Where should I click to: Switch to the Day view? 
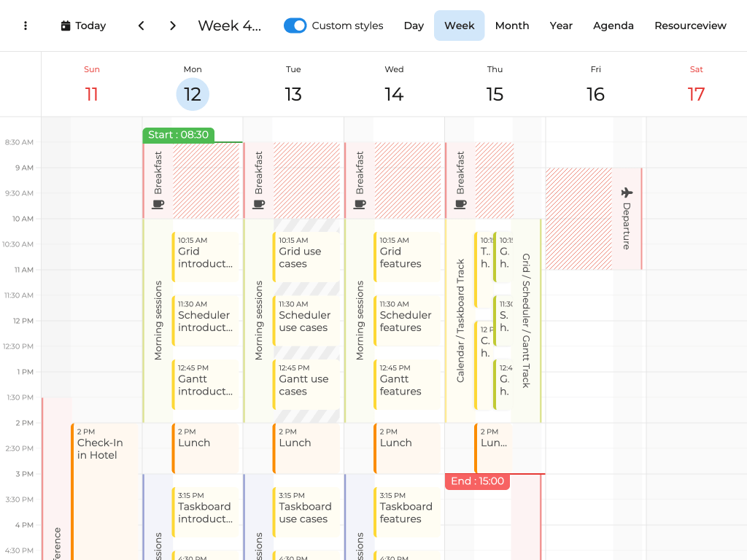[414, 26]
